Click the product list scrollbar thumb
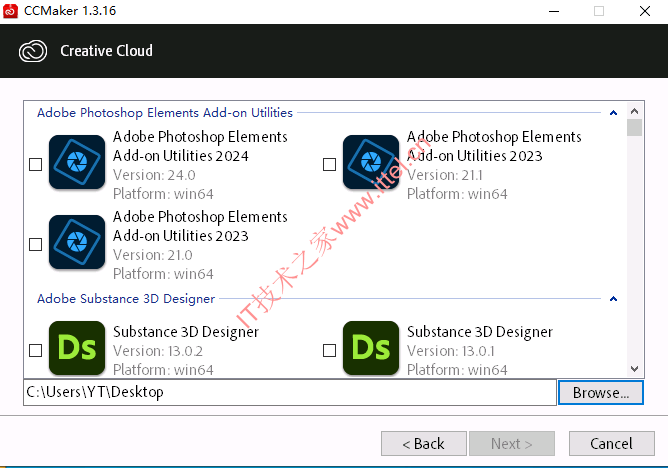Image resolution: width=668 pixels, height=468 pixels. click(x=634, y=128)
